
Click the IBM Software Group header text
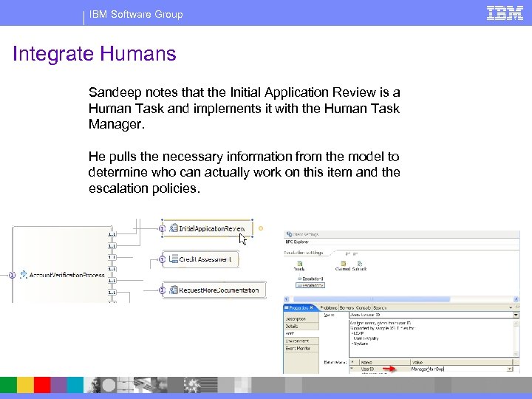click(x=136, y=14)
